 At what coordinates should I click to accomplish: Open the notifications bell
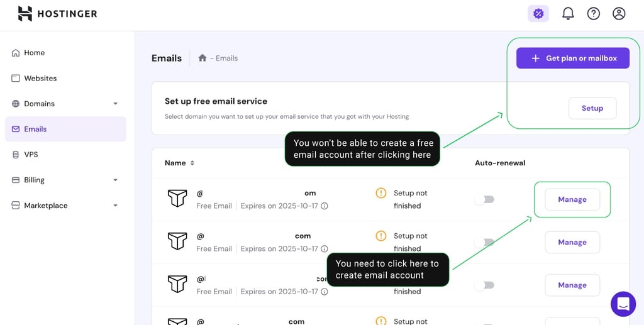coord(568,14)
